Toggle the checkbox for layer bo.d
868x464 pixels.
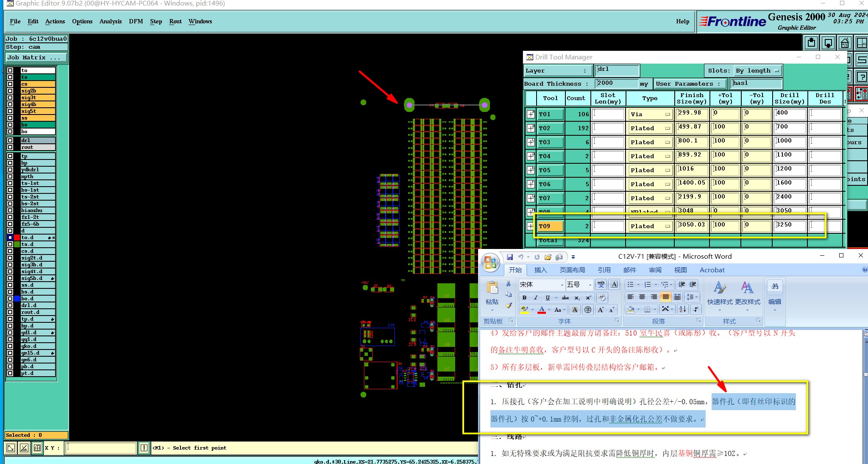click(10, 299)
